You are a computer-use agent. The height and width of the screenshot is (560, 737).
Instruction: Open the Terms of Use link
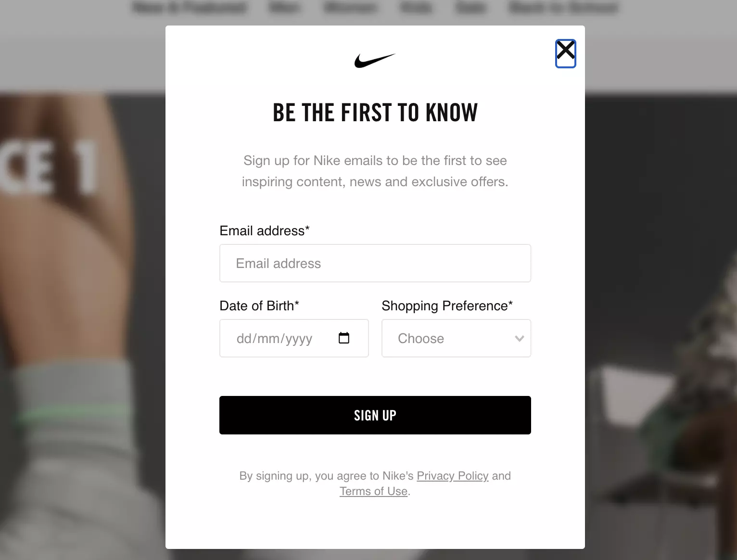373,491
